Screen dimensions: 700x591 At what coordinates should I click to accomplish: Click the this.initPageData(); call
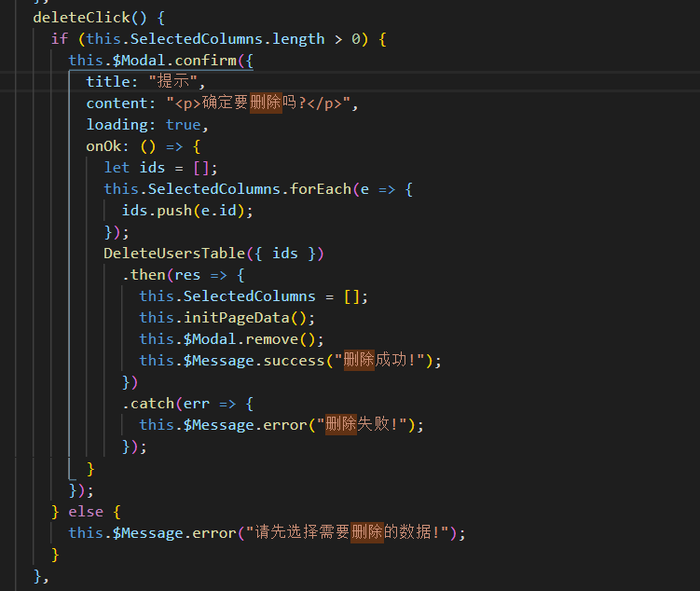coord(227,318)
